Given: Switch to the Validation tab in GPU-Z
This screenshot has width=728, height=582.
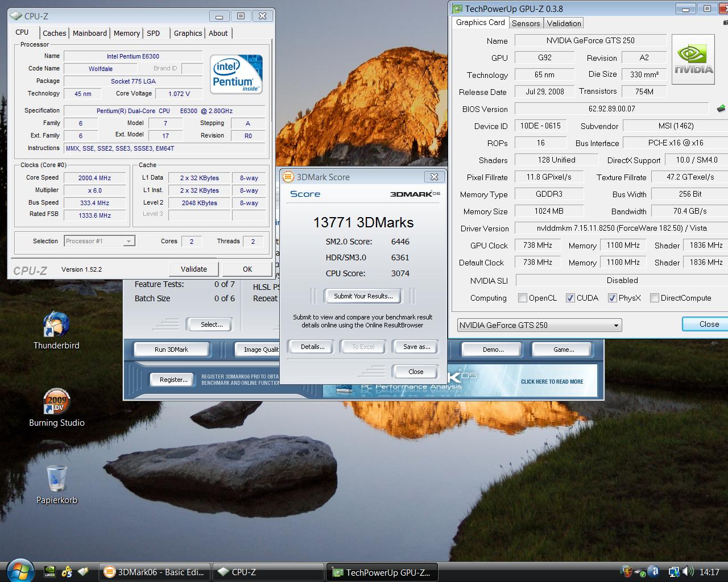Looking at the screenshot, I should [564, 23].
